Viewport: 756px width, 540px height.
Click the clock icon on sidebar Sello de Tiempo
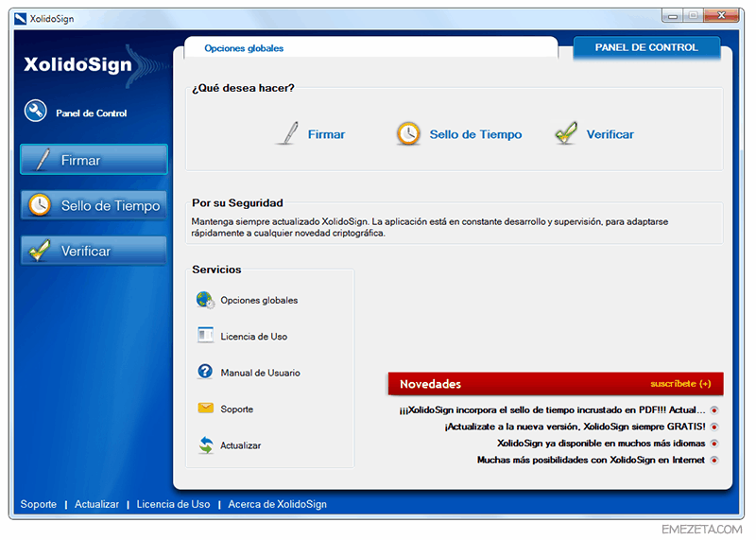click(40, 204)
